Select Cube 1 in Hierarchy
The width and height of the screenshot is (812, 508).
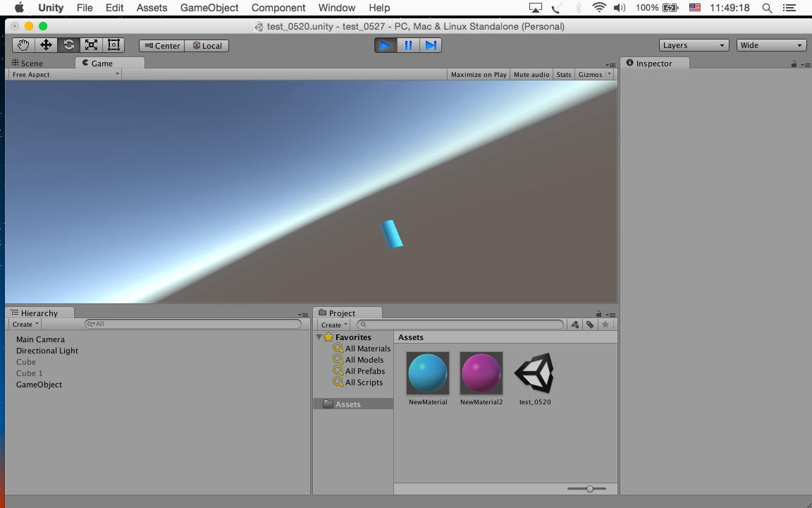(x=30, y=373)
